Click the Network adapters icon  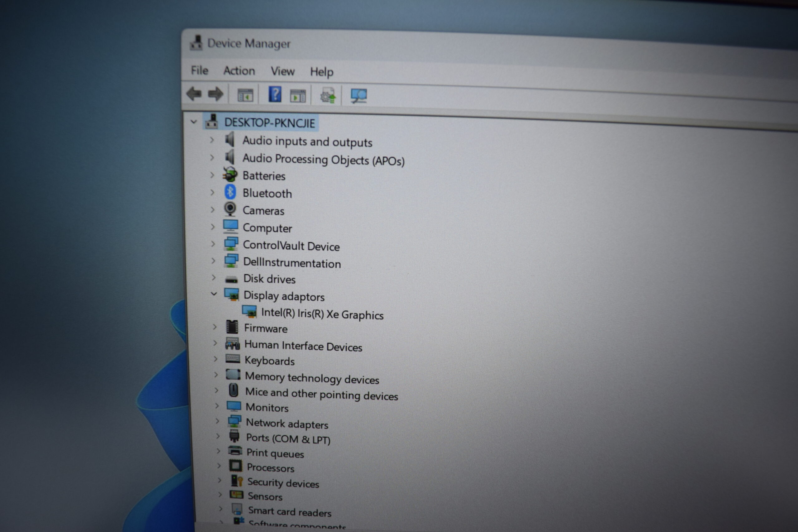[x=235, y=421]
